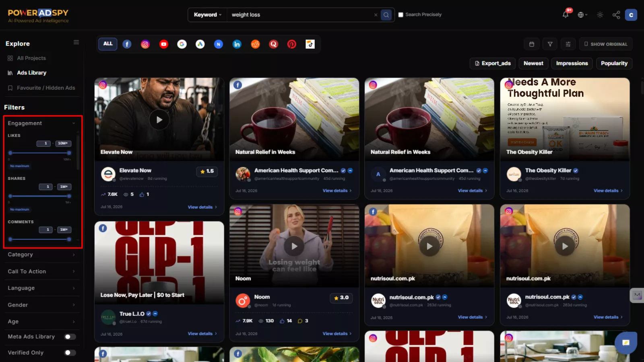
Task: Click the Shares maximum 1M+ value box
Action: click(64, 187)
